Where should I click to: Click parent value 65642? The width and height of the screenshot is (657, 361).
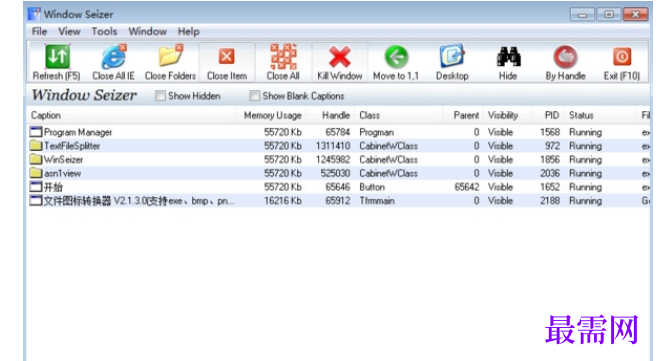(467, 187)
